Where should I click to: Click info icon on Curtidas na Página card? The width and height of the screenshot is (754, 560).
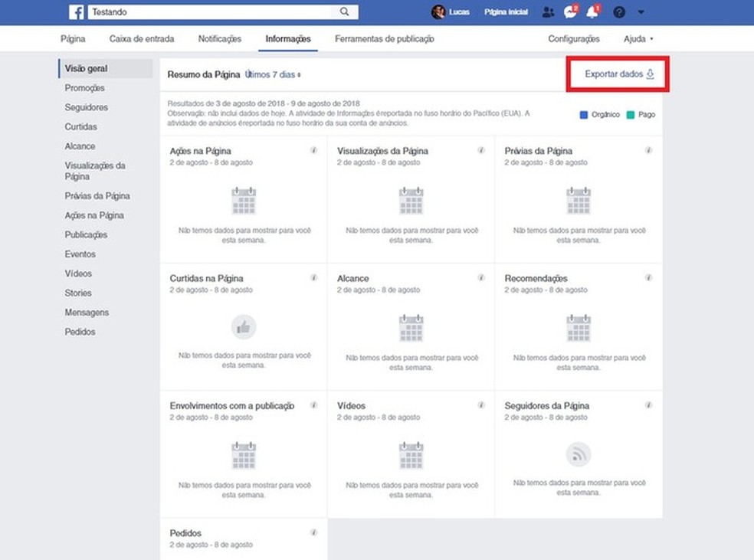coord(313,277)
